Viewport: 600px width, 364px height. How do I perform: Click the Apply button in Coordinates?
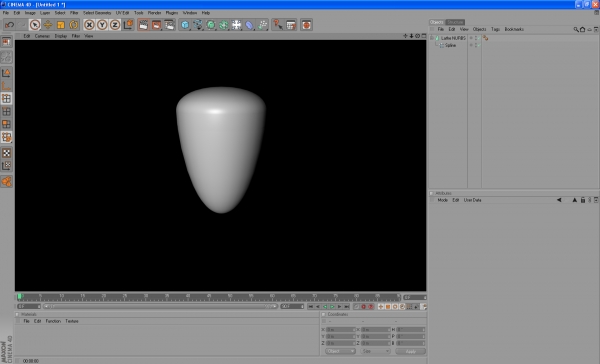(411, 351)
